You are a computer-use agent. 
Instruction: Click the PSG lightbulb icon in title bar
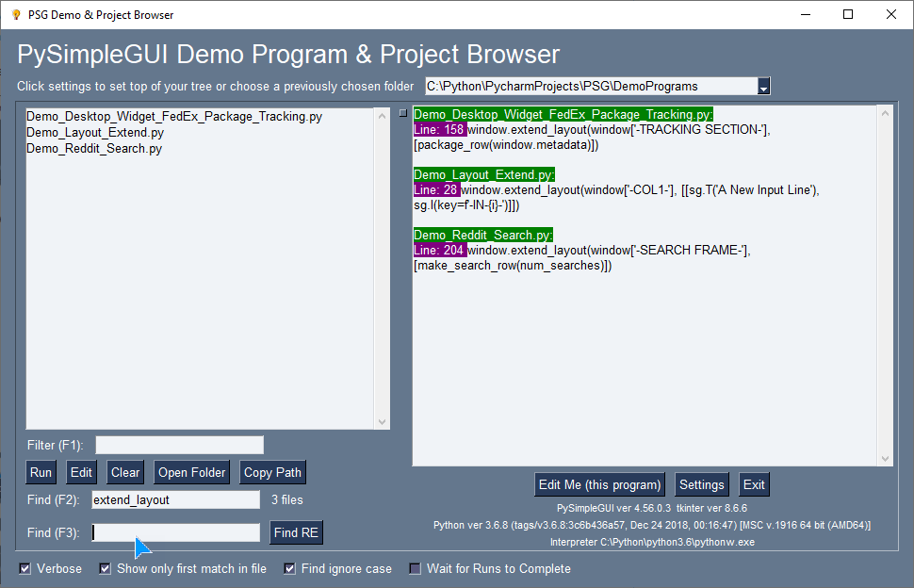16,14
